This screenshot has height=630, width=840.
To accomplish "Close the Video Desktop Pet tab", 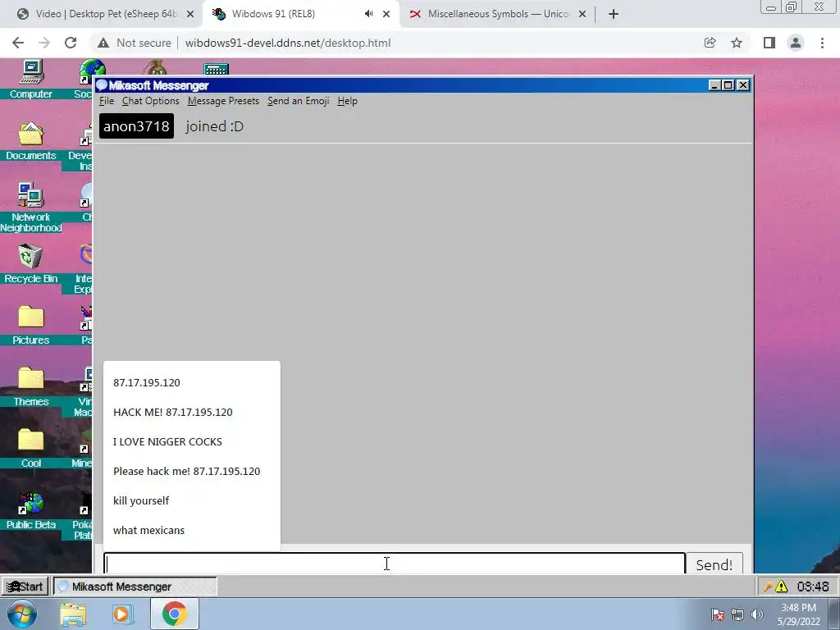I will (190, 14).
